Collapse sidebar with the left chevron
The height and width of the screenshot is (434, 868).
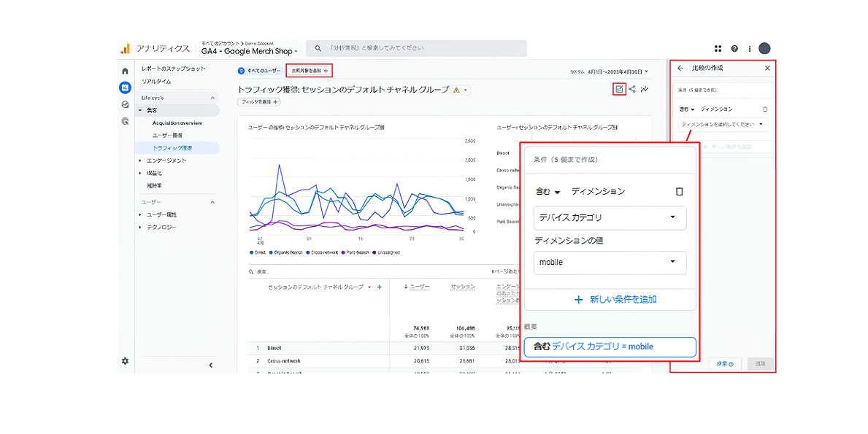(211, 365)
